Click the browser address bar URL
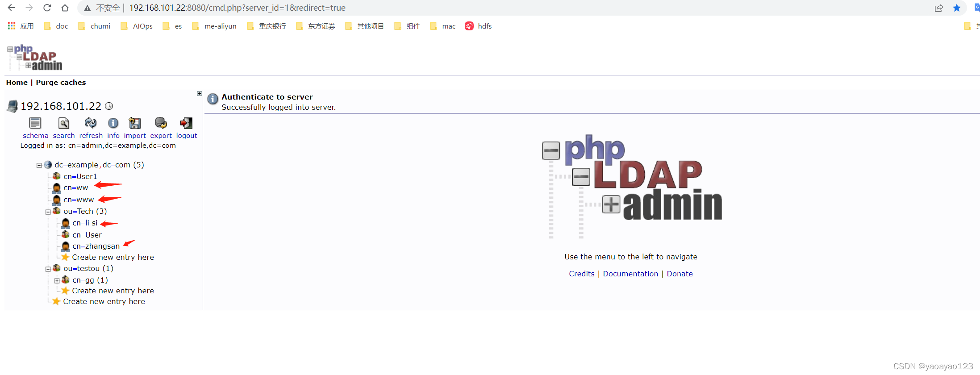The image size is (980, 375). (237, 8)
